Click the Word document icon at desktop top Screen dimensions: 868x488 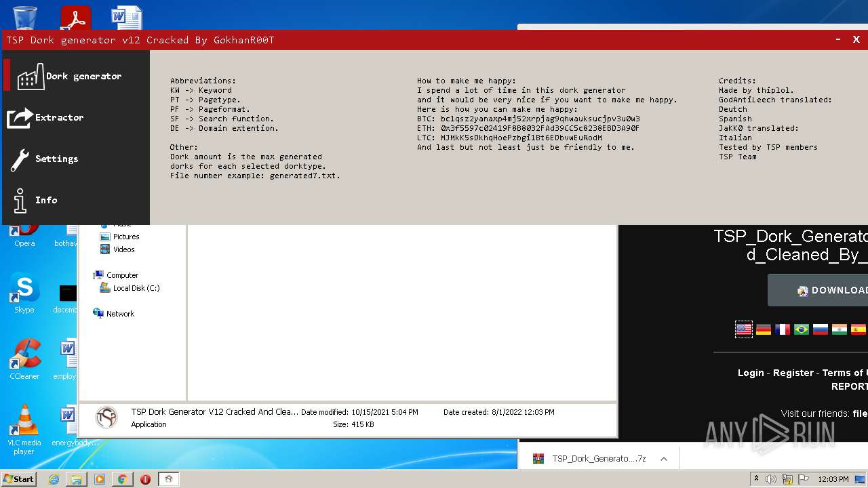coord(127,18)
